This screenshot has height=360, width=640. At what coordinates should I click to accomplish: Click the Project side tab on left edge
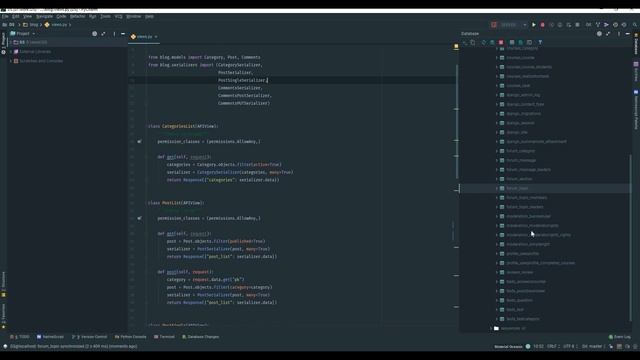coord(3,44)
